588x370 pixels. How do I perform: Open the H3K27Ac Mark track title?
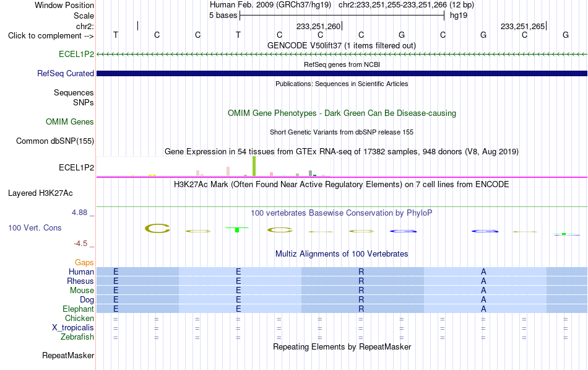pyautogui.click(x=342, y=185)
